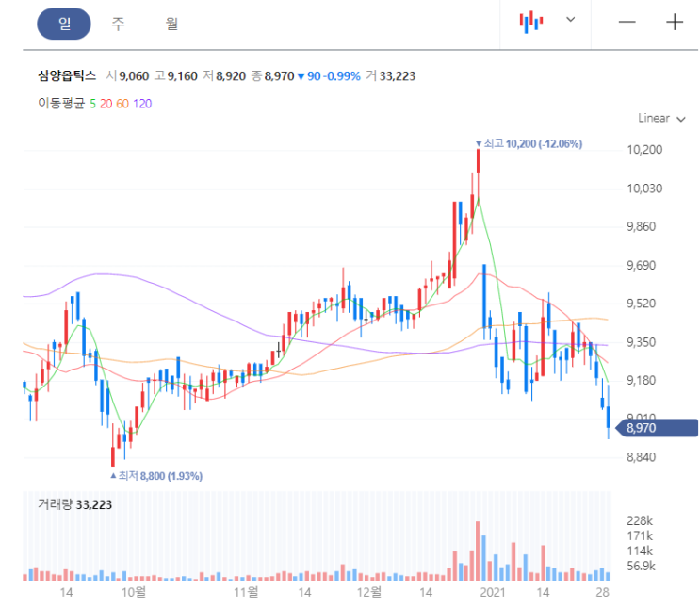
Task: Toggle the 120-day moving average
Action: point(142,104)
